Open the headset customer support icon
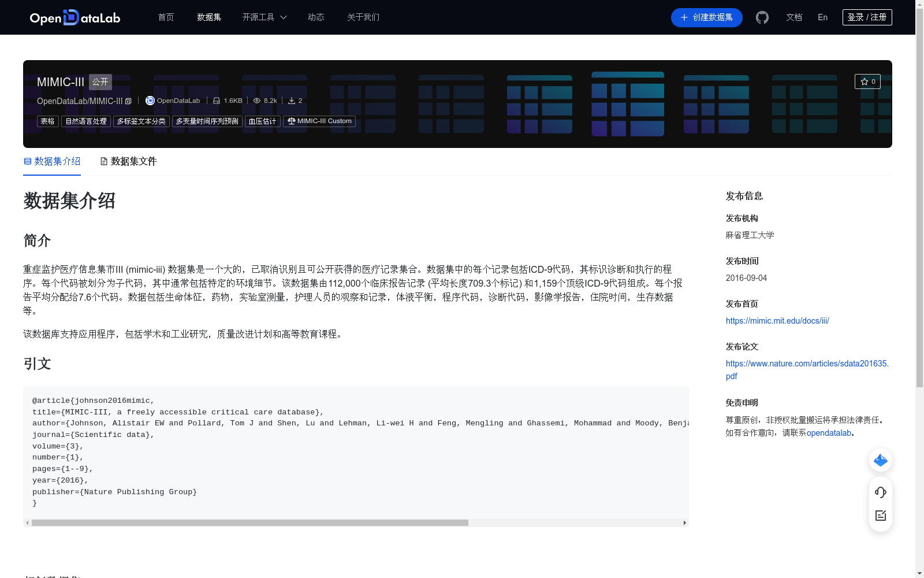924x578 pixels. pyautogui.click(x=880, y=492)
